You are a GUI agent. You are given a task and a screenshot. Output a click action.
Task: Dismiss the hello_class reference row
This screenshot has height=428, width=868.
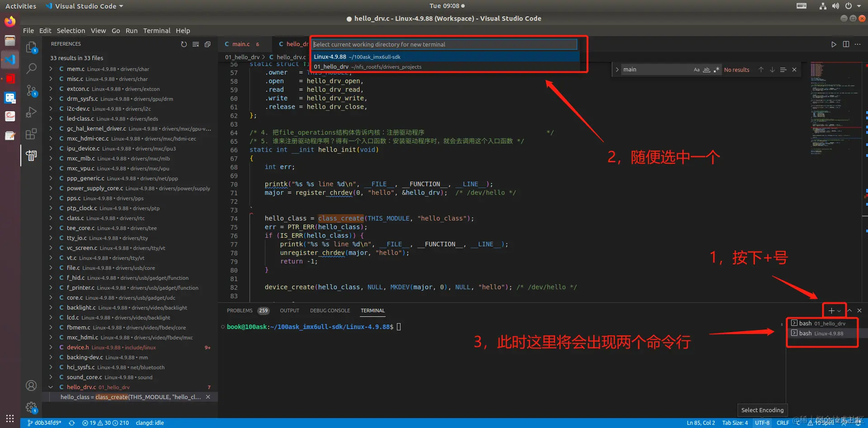(208, 397)
